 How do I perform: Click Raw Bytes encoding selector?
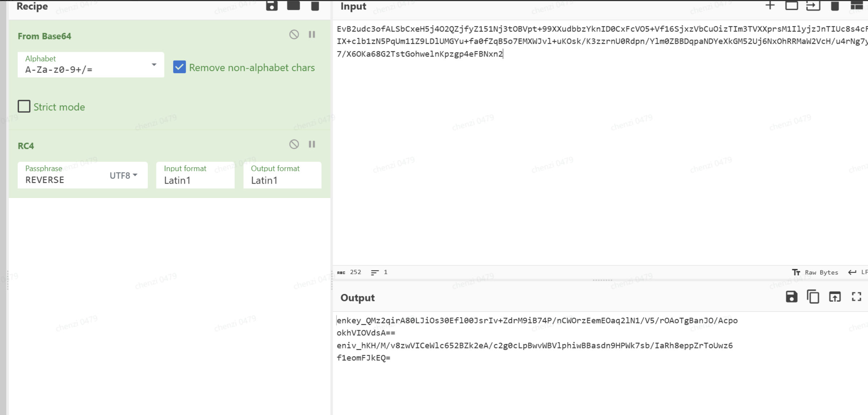[x=815, y=272]
